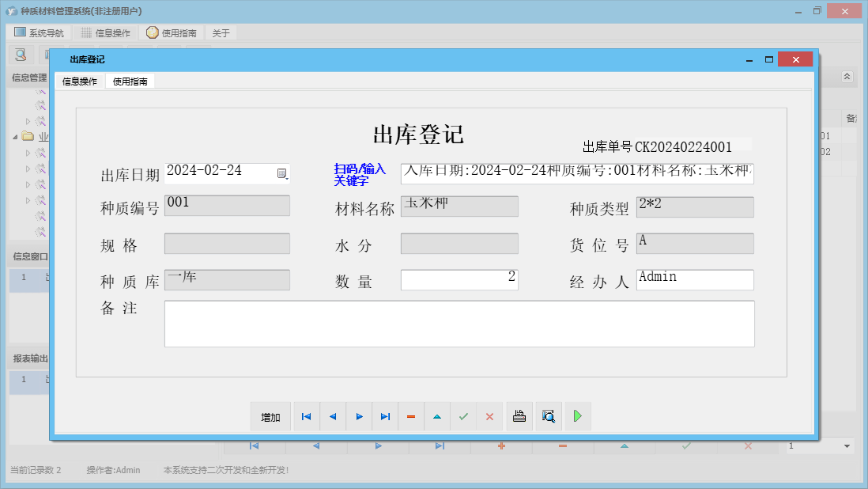Confirm changes with the green checkmark
This screenshot has width=868, height=489.
click(464, 416)
